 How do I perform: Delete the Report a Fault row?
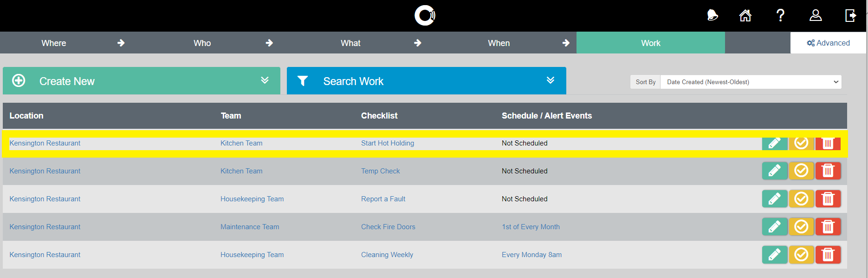[828, 199]
